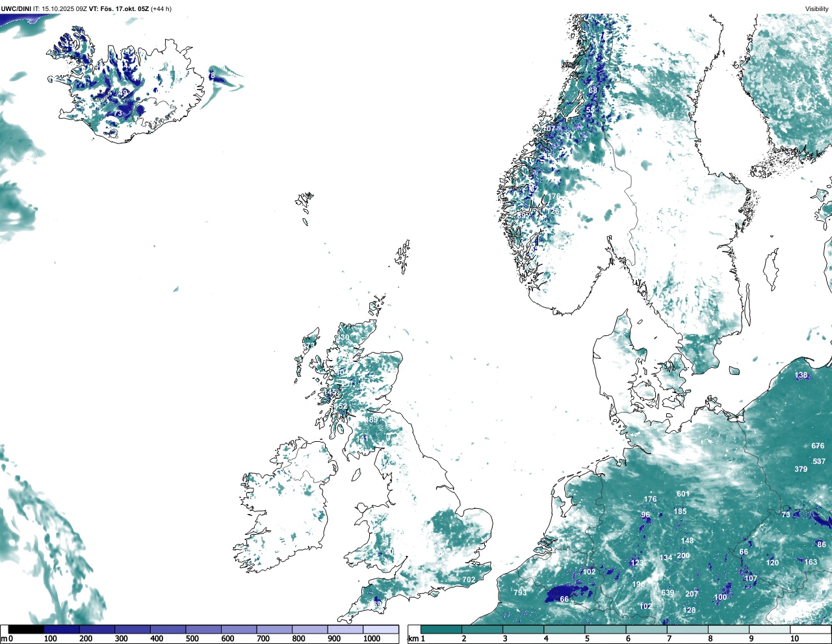This screenshot has height=644, width=832.
Task: Select the darkest teal 1–2 km legend swatch
Action: (441, 629)
